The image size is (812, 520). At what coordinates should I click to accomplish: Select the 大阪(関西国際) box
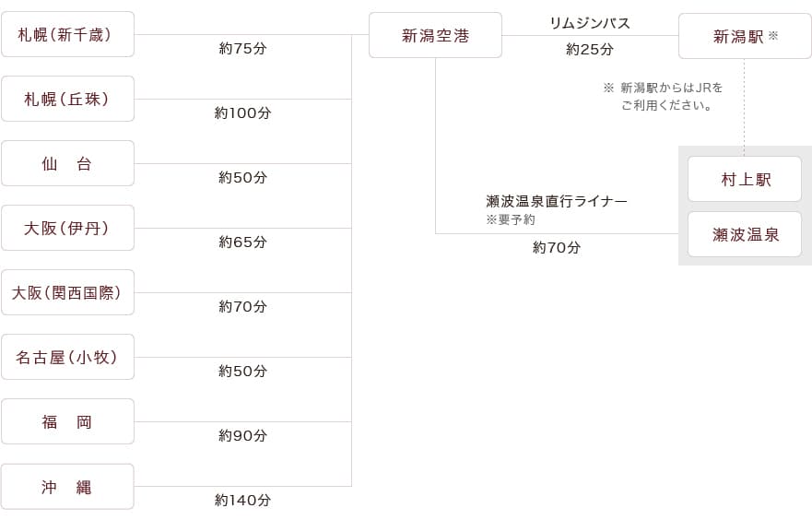click(67, 293)
